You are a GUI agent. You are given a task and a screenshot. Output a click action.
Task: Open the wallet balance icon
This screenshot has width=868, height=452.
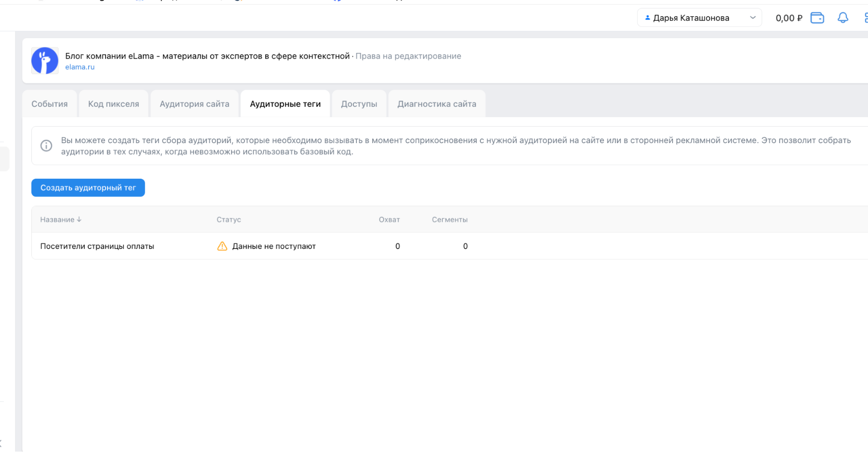(817, 18)
